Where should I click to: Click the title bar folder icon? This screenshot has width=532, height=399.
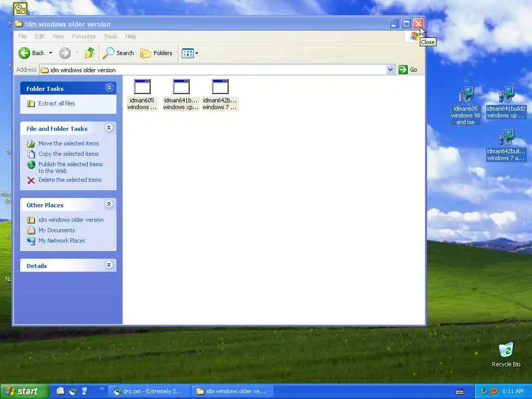coord(19,24)
